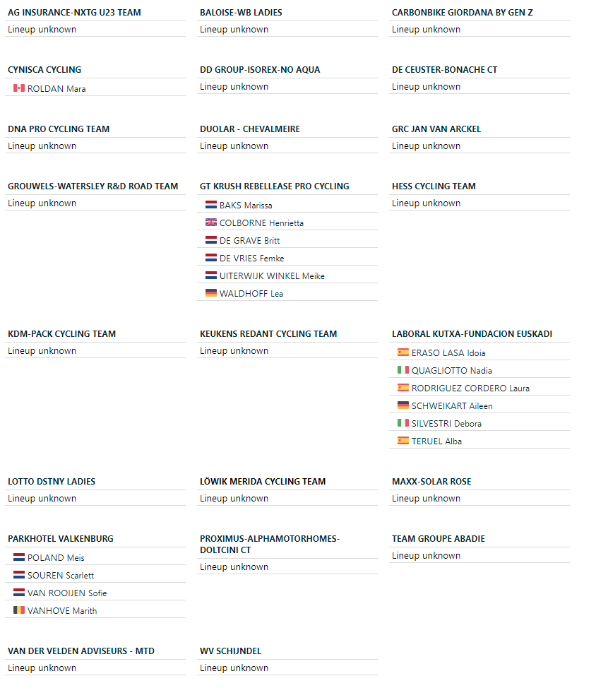Select team PARKHOTEL VALKENBURG heading
This screenshot has width=596, height=700.
coord(61,539)
